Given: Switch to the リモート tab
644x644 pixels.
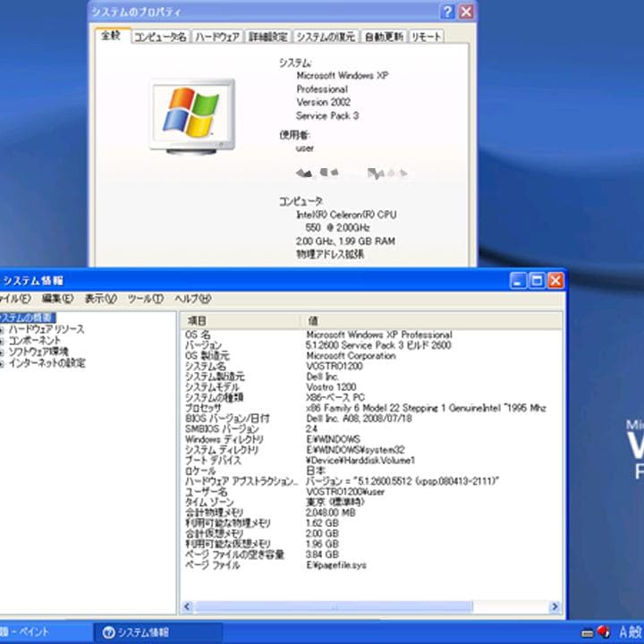Looking at the screenshot, I should [427, 37].
